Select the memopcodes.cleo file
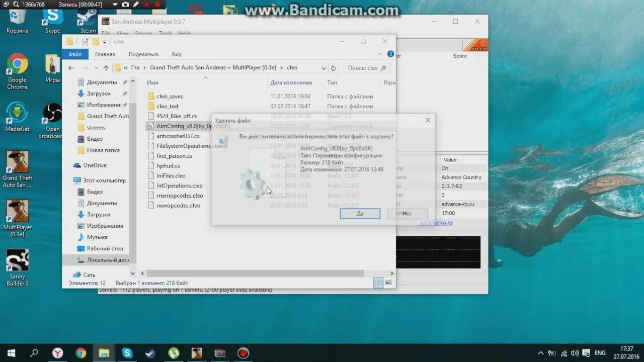This screenshot has height=362, width=644. 180,196
